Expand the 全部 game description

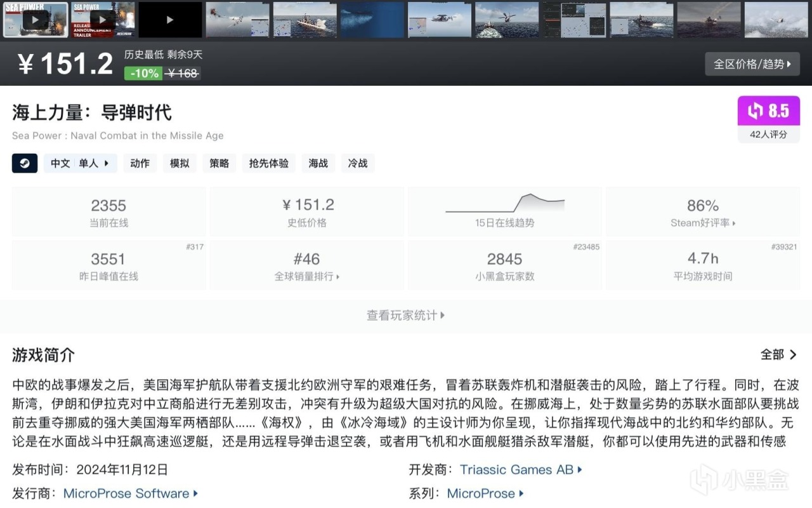point(778,354)
